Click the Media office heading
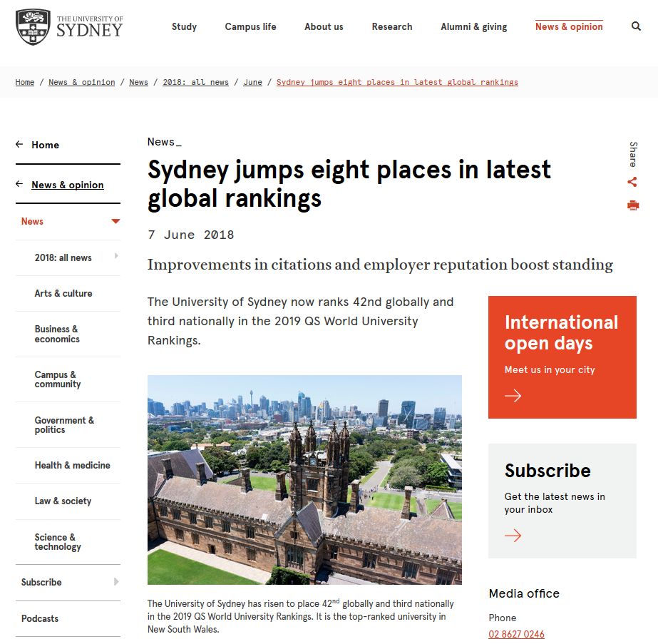 pos(524,593)
